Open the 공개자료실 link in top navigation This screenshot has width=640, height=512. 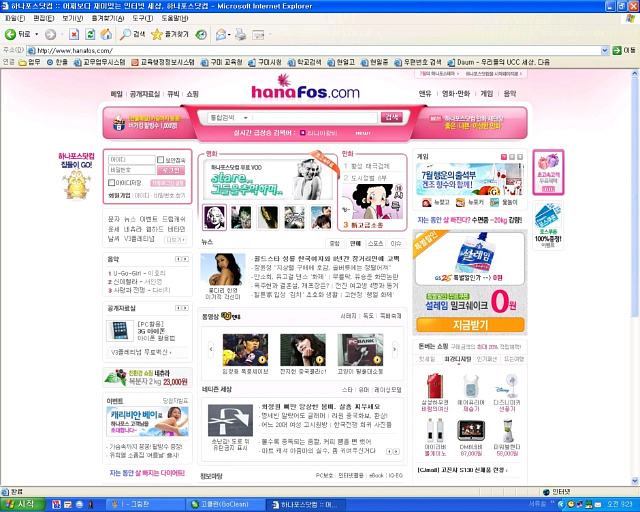145,94
